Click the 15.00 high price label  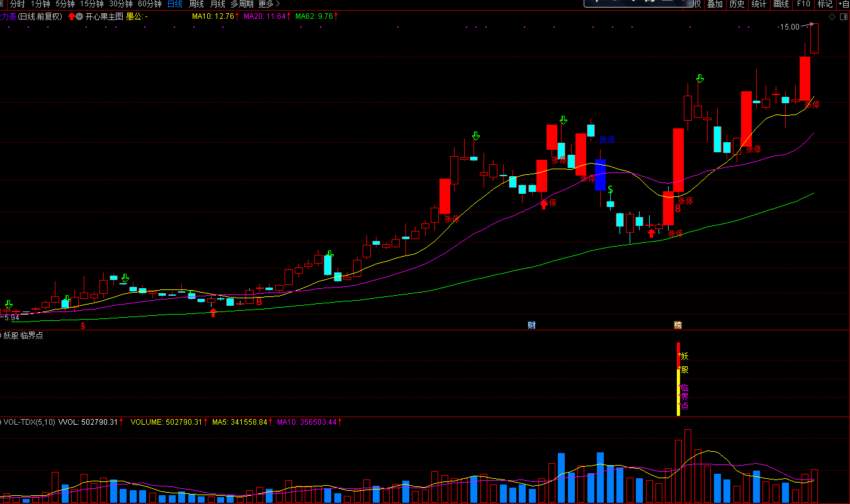point(790,26)
